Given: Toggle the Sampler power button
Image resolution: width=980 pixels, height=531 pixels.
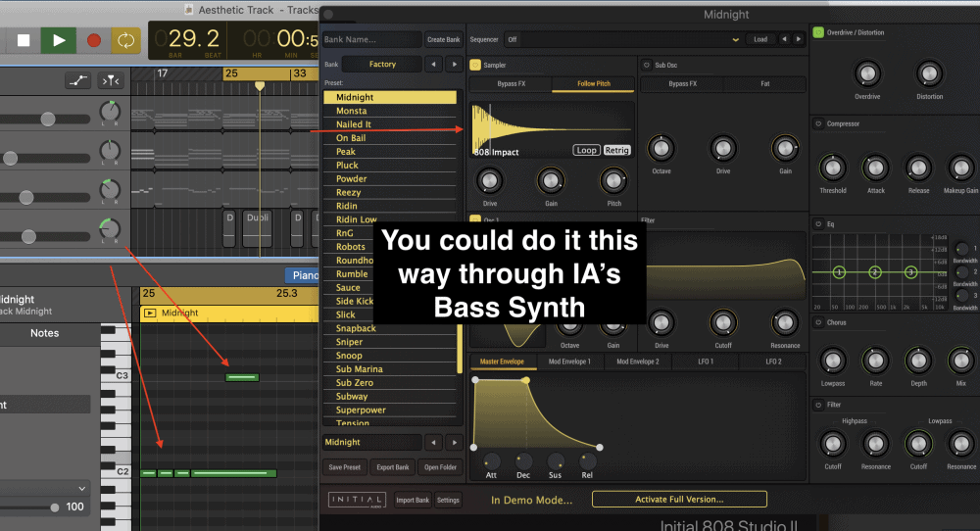Looking at the screenshot, I should [x=475, y=65].
